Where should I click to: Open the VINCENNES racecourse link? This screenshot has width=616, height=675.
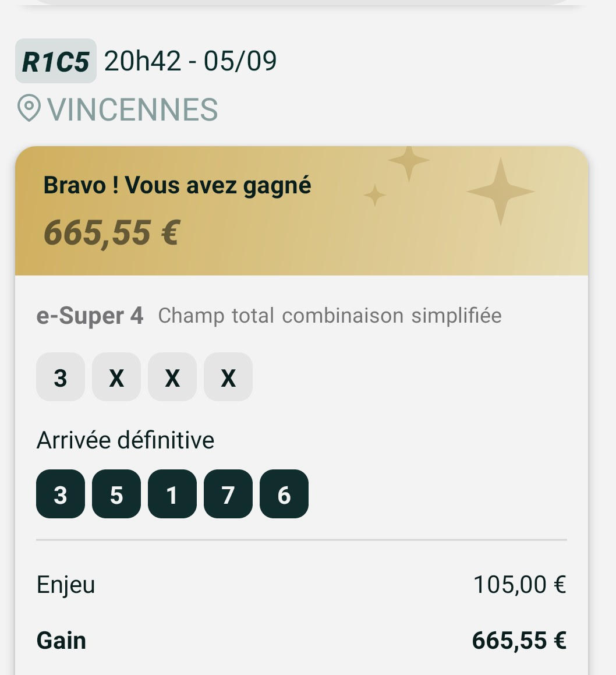(132, 109)
